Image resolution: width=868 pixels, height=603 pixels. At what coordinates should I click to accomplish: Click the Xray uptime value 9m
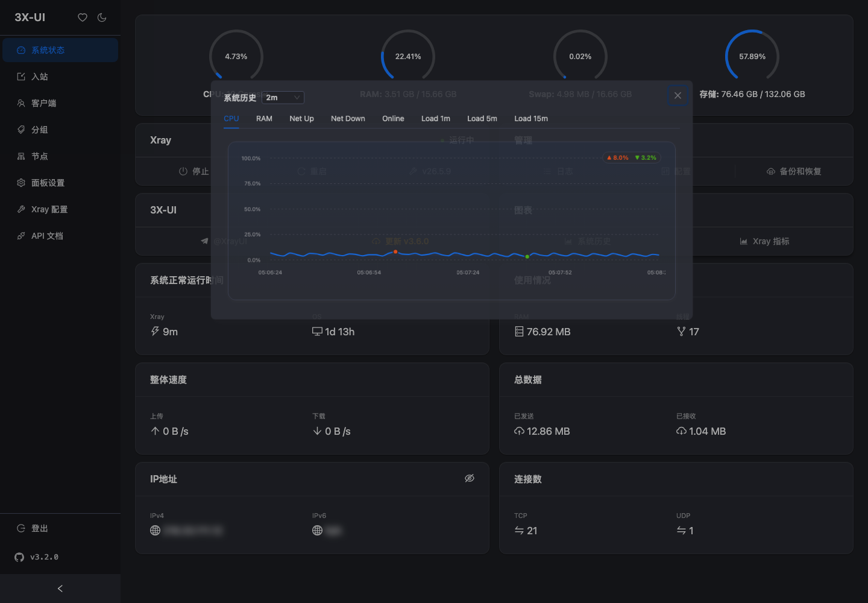pyautogui.click(x=170, y=332)
